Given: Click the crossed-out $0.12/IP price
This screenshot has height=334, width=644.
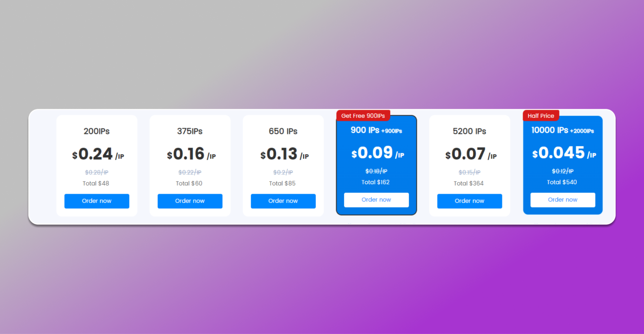Looking at the screenshot, I should pos(563,171).
